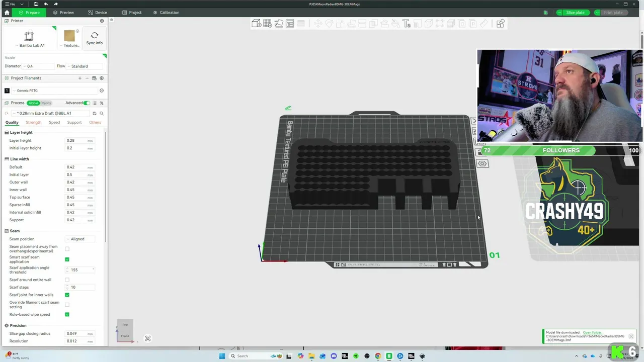The height and width of the screenshot is (362, 644).
Task: Uncheck Smart scarf seam application
Action: [x=67, y=259]
